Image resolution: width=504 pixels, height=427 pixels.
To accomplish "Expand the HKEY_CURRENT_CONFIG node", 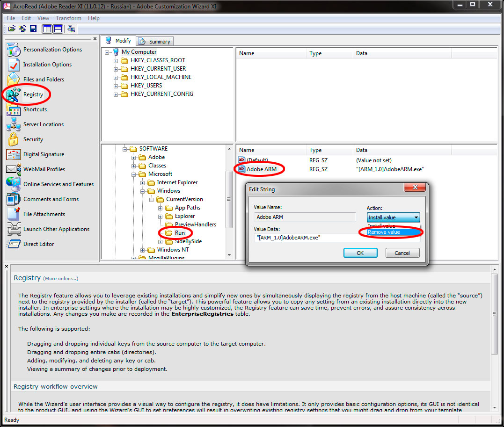I will (116, 94).
